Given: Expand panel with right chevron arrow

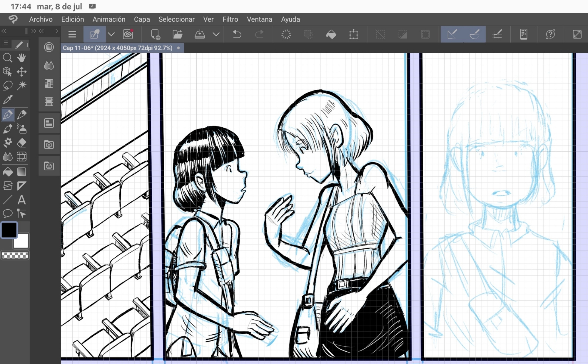Looking at the screenshot, I should click(x=56, y=31).
